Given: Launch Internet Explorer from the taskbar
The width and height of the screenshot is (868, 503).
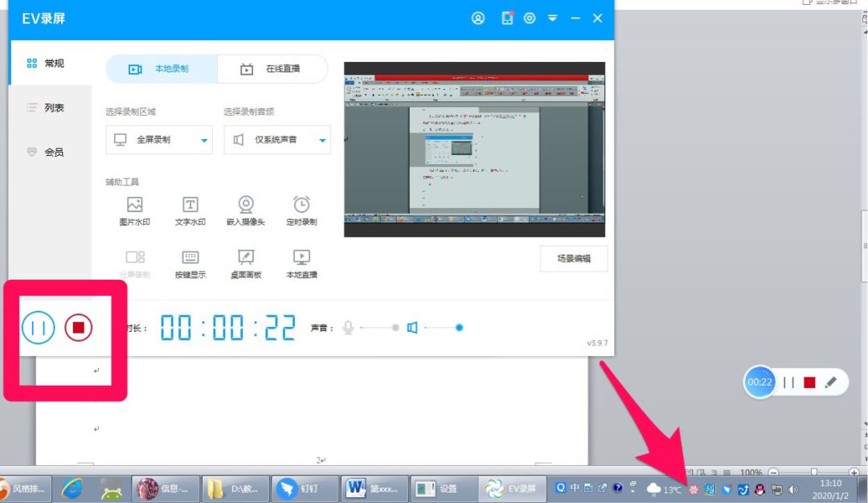Looking at the screenshot, I should [72, 489].
